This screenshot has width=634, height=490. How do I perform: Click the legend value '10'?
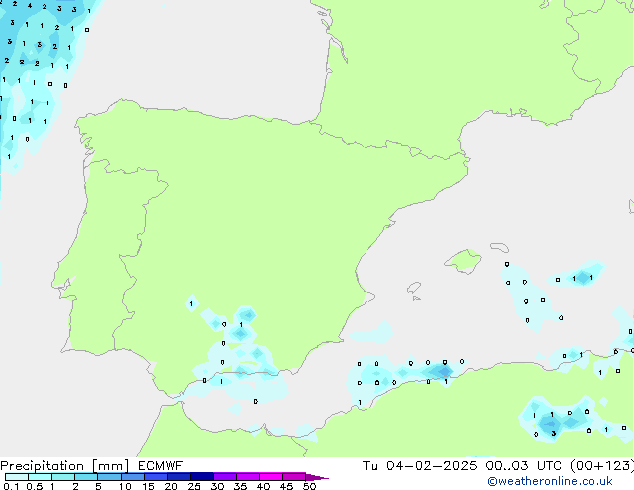[125, 486]
